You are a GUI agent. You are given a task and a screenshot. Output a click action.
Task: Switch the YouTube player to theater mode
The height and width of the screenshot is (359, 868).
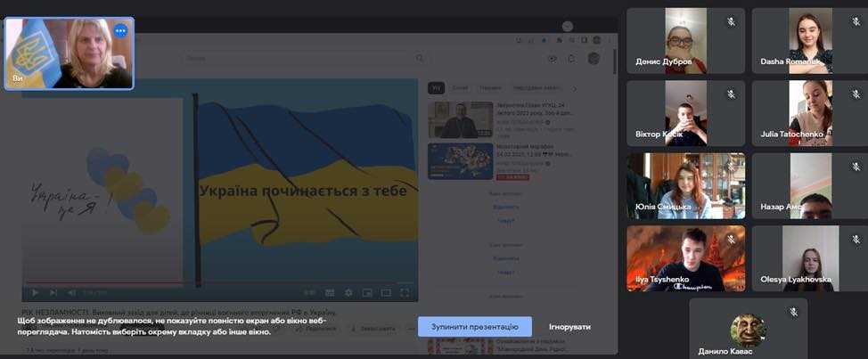coord(386,292)
